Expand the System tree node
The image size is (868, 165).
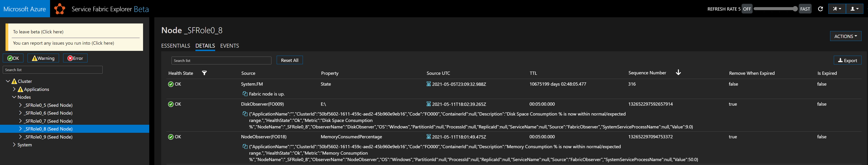coord(14,145)
